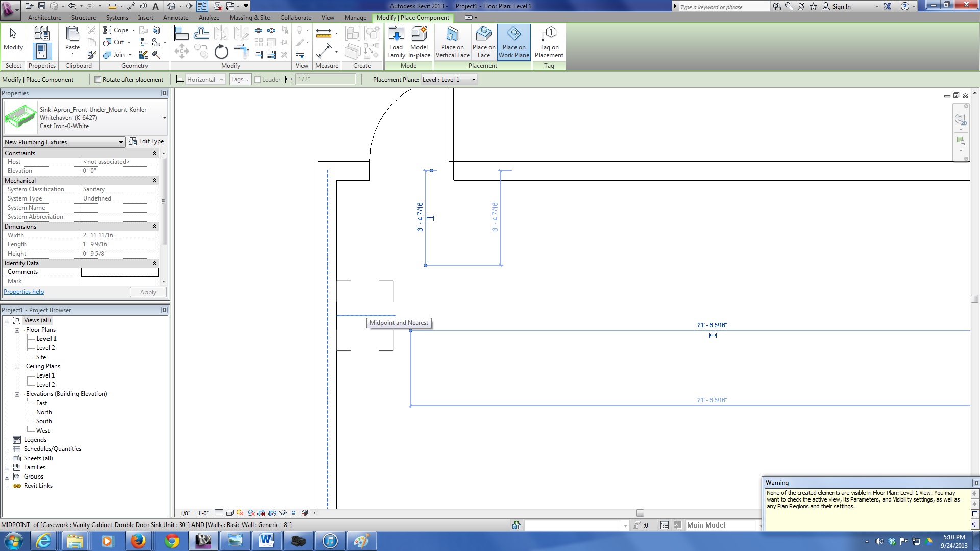Open New Plumbing Fixtures dropdown
This screenshot has height=551, width=980.
pyautogui.click(x=121, y=142)
